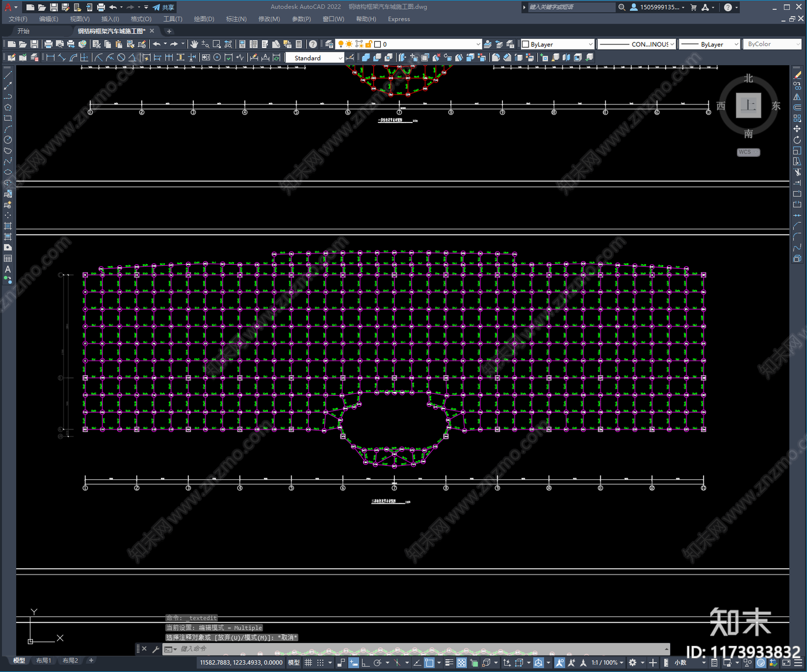Select the Move modify tool

point(797,129)
